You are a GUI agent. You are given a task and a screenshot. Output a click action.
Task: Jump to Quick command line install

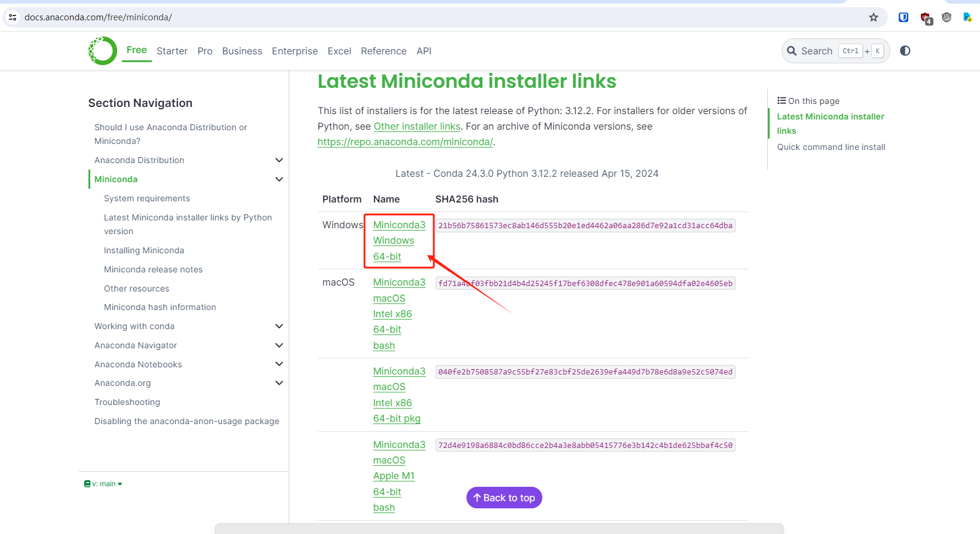coord(831,147)
